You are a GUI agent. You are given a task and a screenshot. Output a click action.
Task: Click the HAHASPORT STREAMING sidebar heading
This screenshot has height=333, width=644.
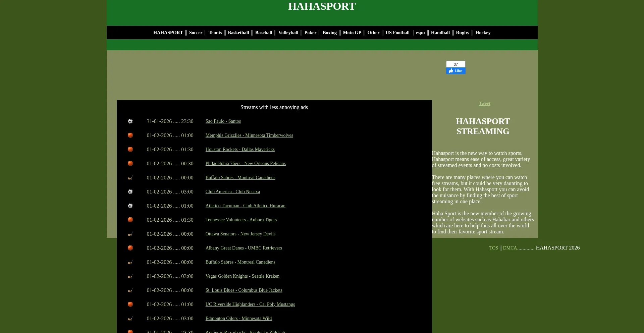(x=483, y=126)
